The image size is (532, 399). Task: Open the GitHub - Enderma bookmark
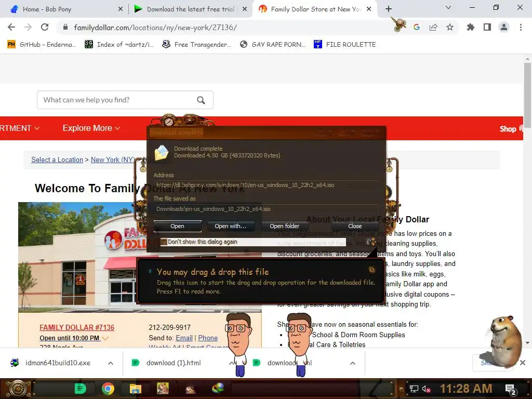click(x=42, y=45)
